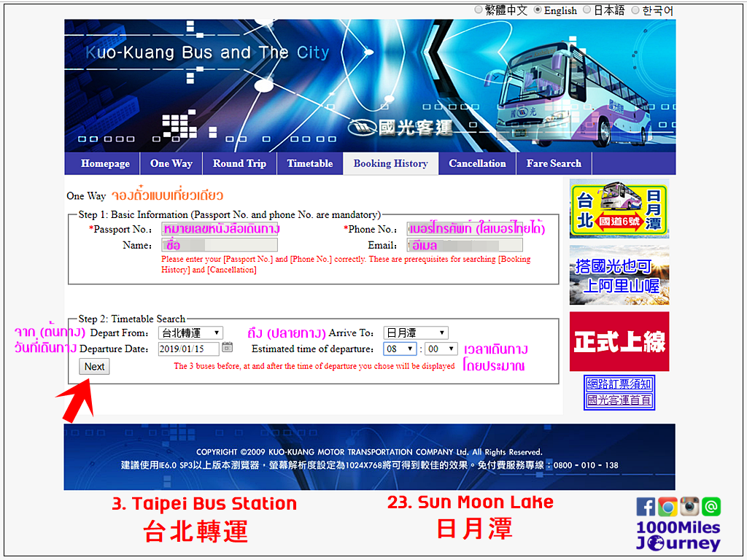The width and height of the screenshot is (747, 560).
Task: Open the red 正式上線 banner
Action: [619, 341]
